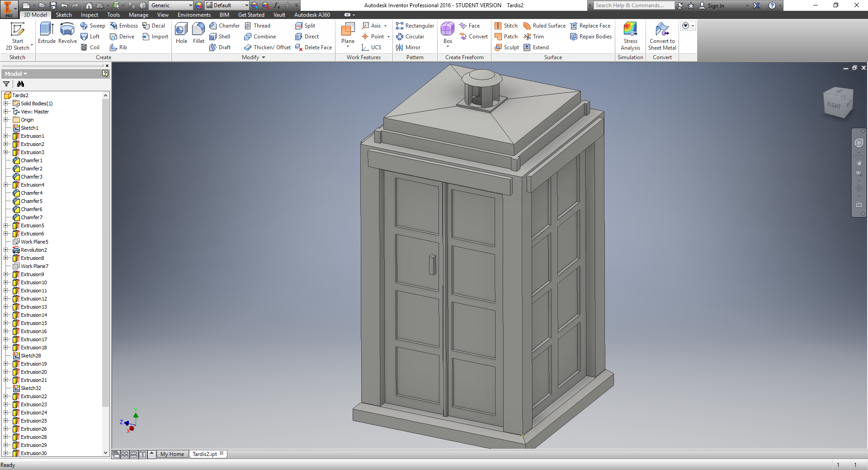Apply the Thread feature
The height and width of the screenshot is (470, 868).
pyautogui.click(x=257, y=26)
